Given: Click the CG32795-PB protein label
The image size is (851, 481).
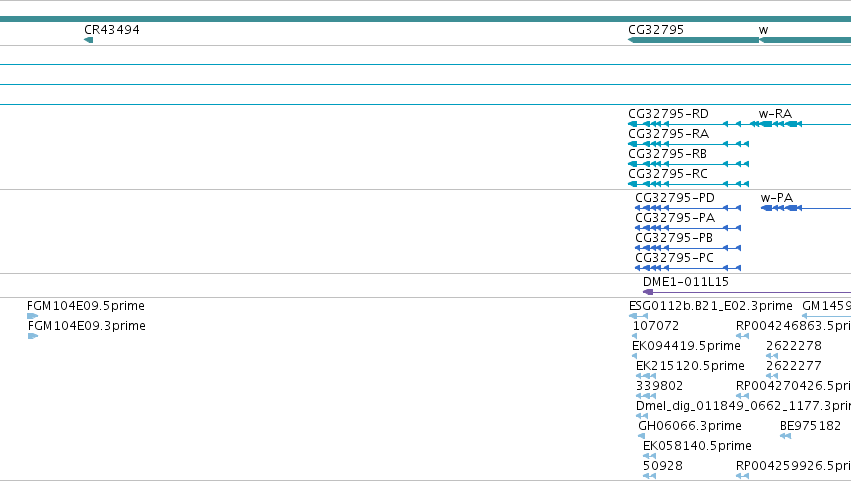Looking at the screenshot, I should click(x=674, y=238).
